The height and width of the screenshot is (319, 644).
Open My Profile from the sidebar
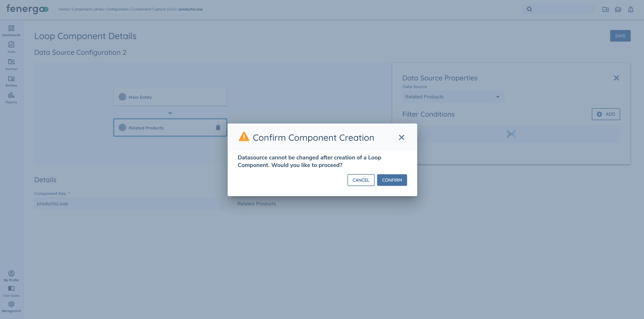(11, 275)
